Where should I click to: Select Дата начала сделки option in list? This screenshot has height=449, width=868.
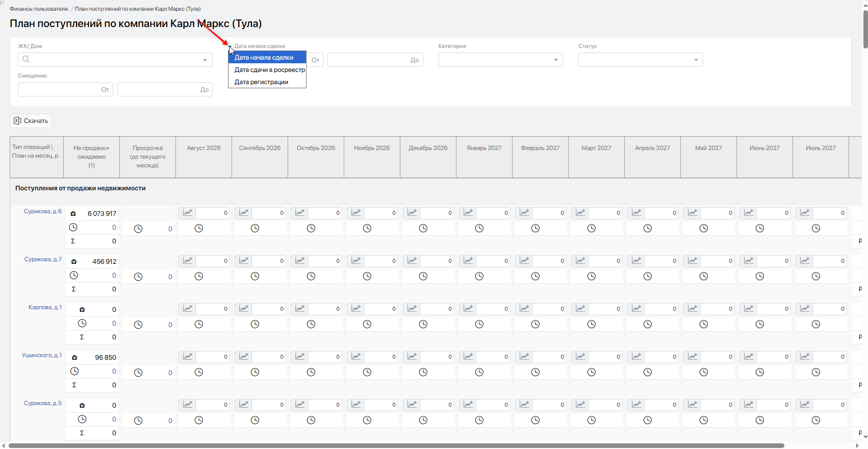point(267,58)
